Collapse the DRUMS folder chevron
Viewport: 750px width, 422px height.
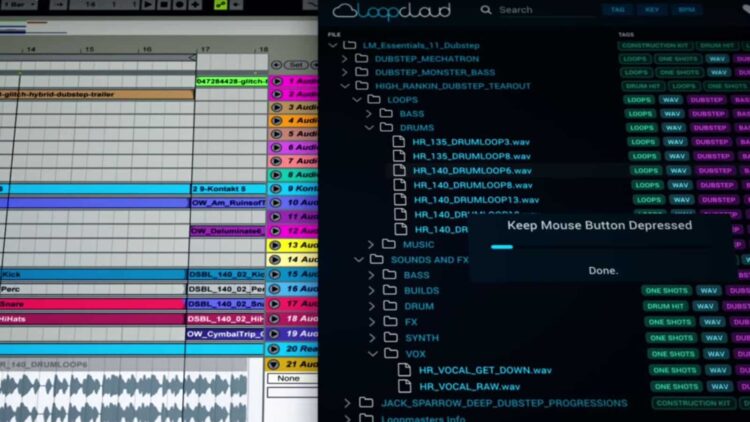pyautogui.click(x=369, y=128)
